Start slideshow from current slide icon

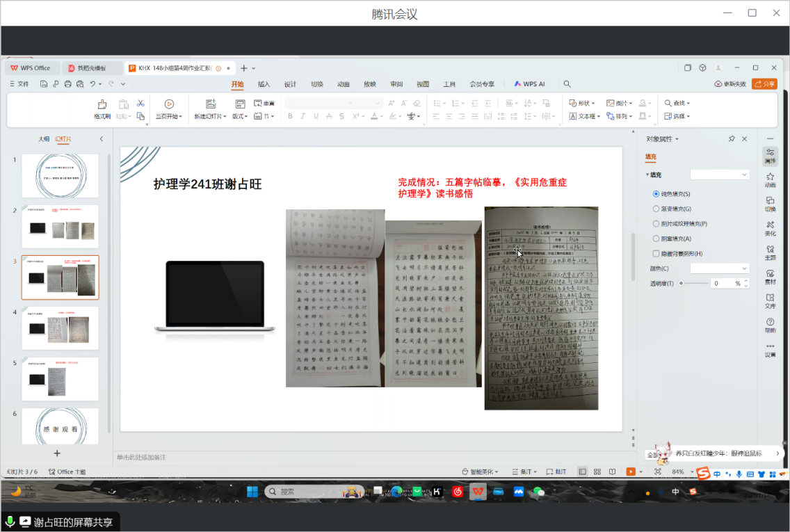click(169, 104)
